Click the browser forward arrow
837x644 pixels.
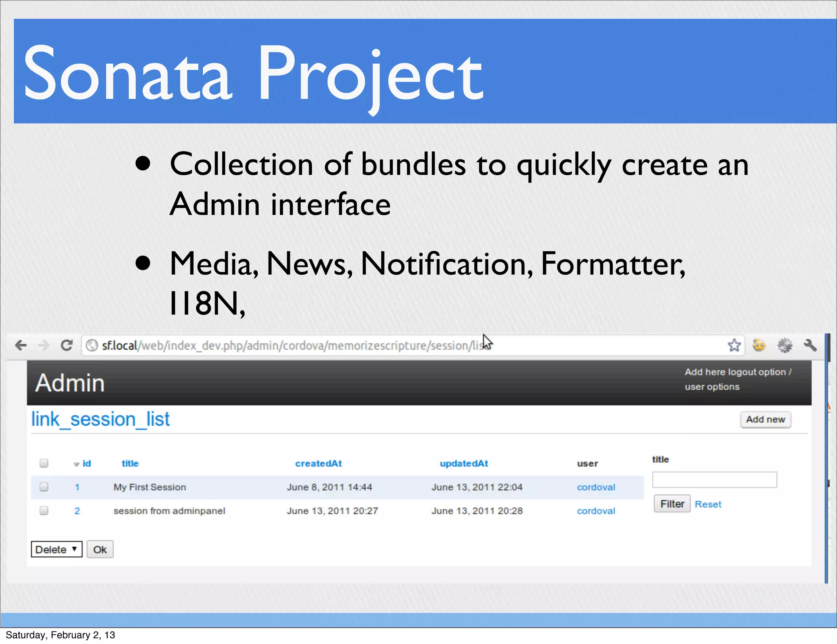pyautogui.click(x=43, y=345)
